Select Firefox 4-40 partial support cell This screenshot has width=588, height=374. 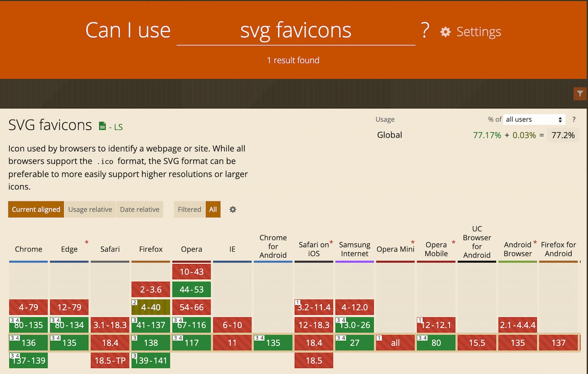coord(151,307)
